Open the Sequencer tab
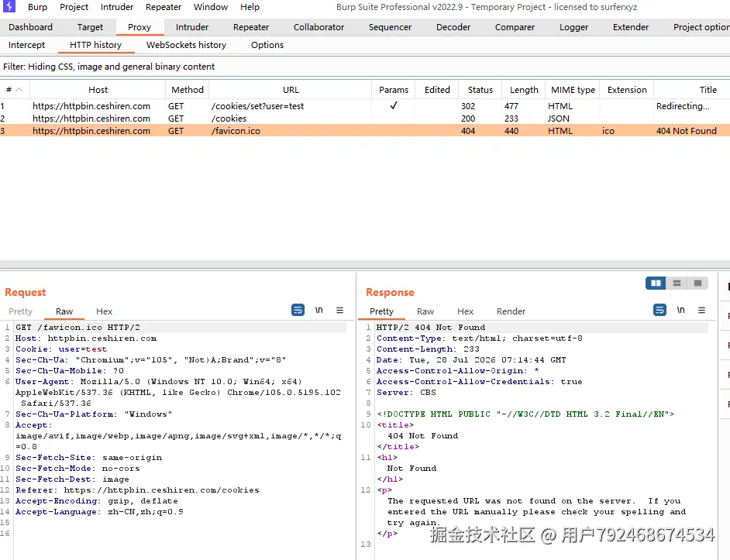This screenshot has height=560, width=730. point(390,27)
